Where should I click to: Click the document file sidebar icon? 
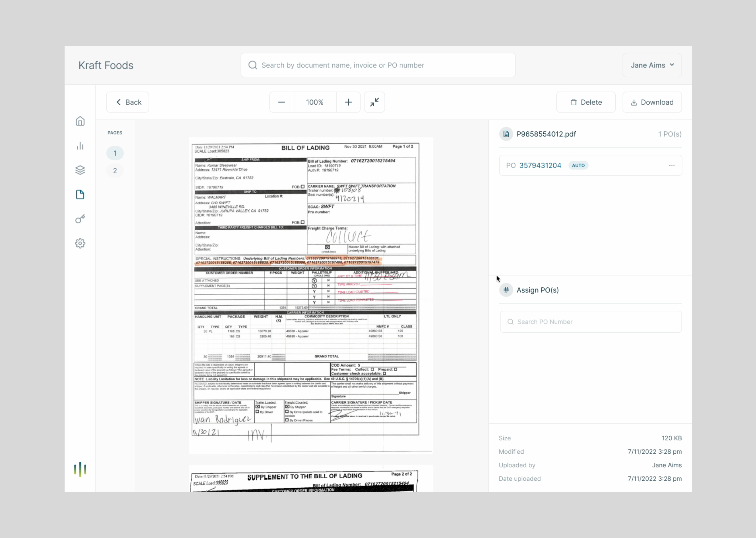click(80, 194)
